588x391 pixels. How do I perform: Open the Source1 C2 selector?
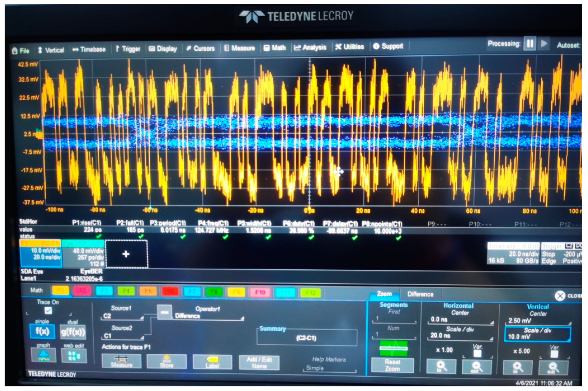tap(122, 316)
